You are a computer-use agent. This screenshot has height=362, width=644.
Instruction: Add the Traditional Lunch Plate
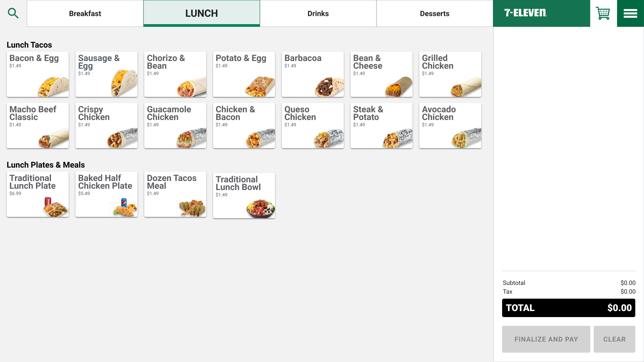(38, 194)
